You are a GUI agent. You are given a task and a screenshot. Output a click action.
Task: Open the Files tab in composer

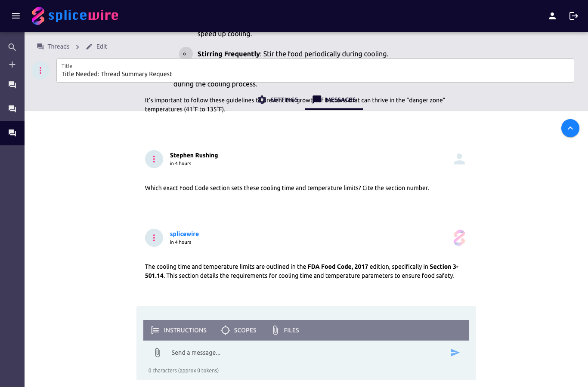coord(285,330)
